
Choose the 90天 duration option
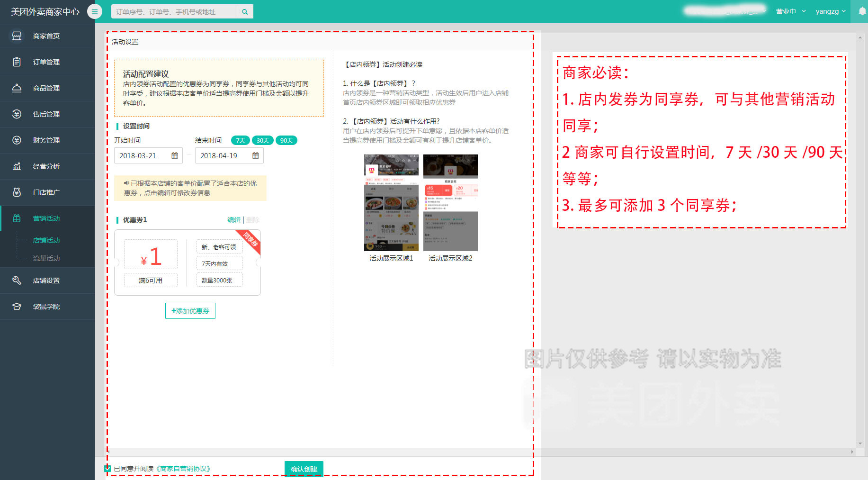pyautogui.click(x=286, y=140)
